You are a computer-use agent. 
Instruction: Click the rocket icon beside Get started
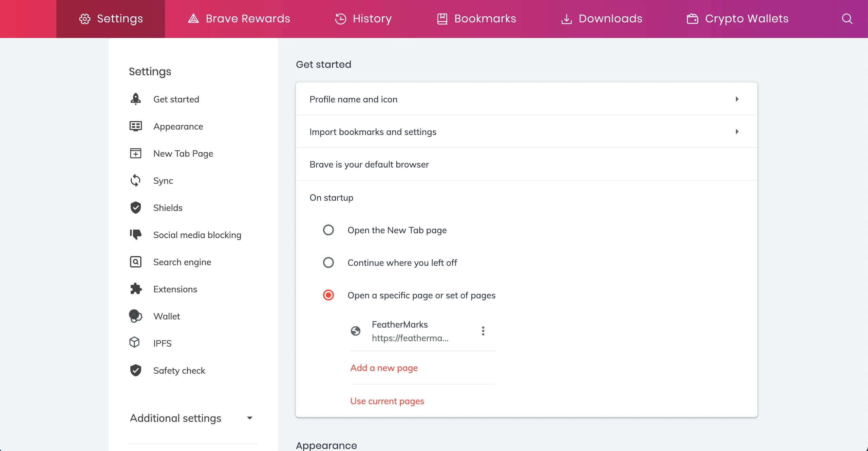[136, 99]
